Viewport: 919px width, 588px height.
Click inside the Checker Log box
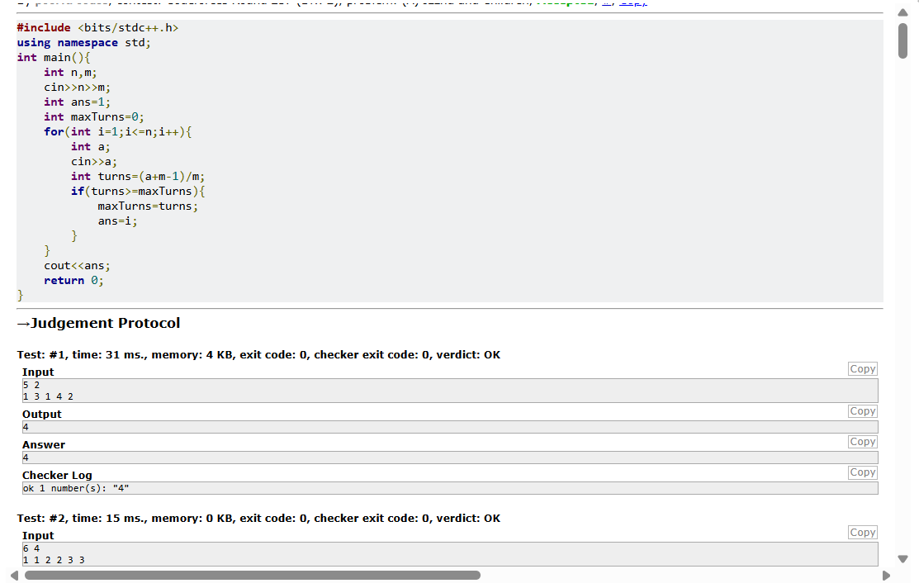click(450, 488)
